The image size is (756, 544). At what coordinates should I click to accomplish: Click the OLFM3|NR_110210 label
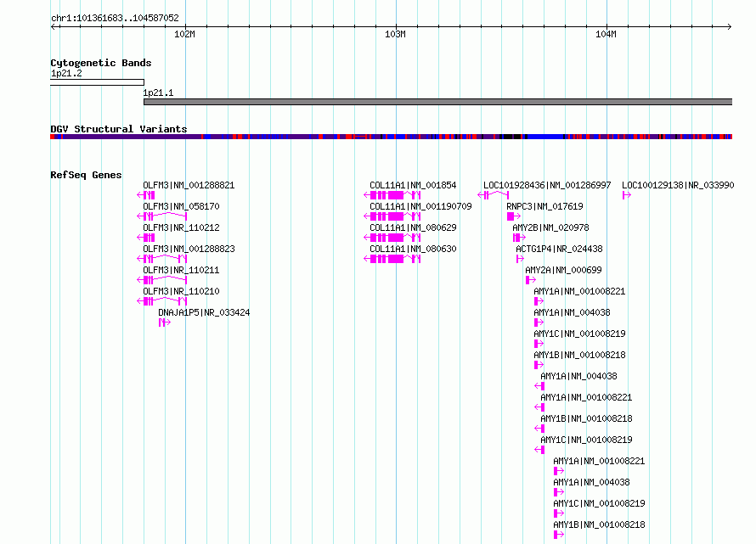point(181,291)
